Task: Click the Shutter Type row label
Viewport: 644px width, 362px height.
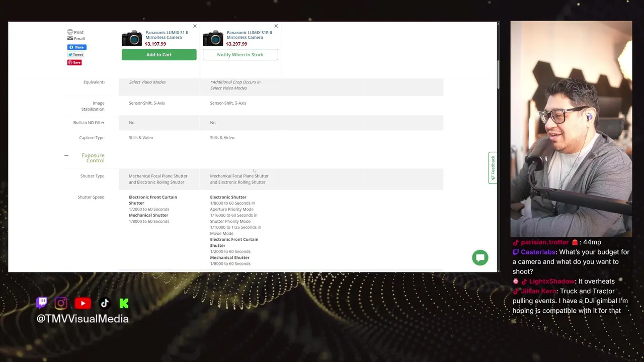Action: (92, 176)
